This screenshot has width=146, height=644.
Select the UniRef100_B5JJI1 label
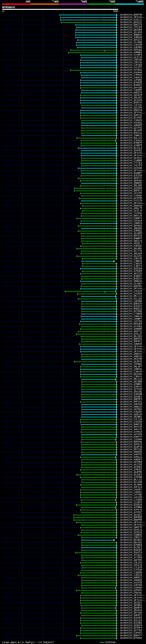pos(131,296)
